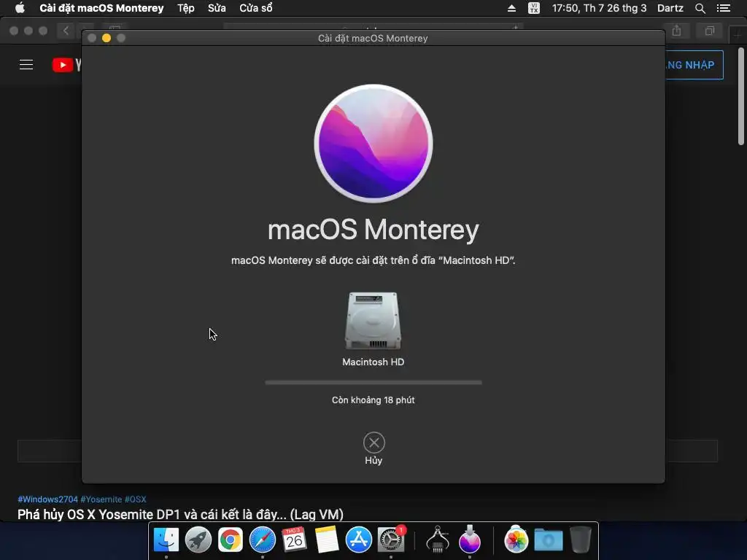The width and height of the screenshot is (747, 560).
Task: Open the #OSX hashtag link
Action: 135,499
